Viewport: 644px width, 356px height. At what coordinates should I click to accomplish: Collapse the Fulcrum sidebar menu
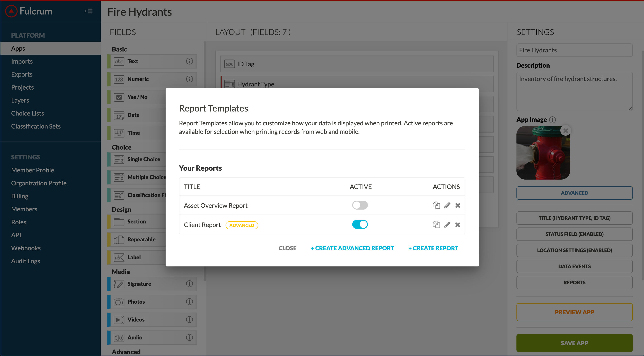[89, 11]
